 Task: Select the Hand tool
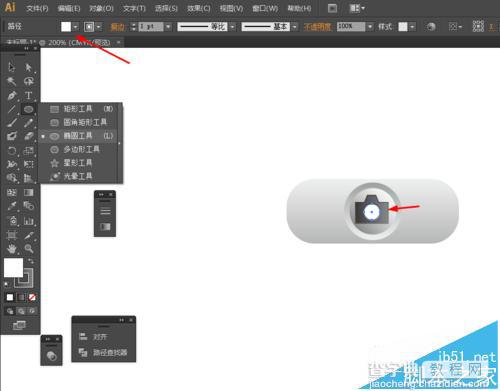[x=12, y=249]
